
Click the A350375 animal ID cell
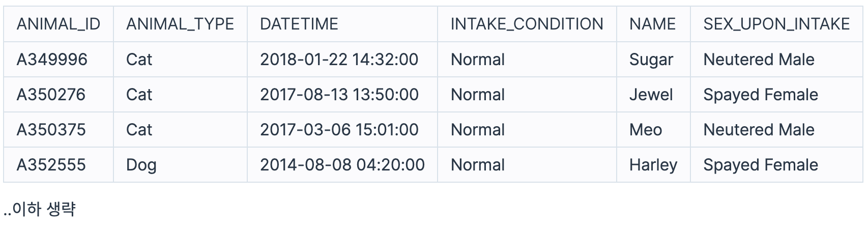59,130
